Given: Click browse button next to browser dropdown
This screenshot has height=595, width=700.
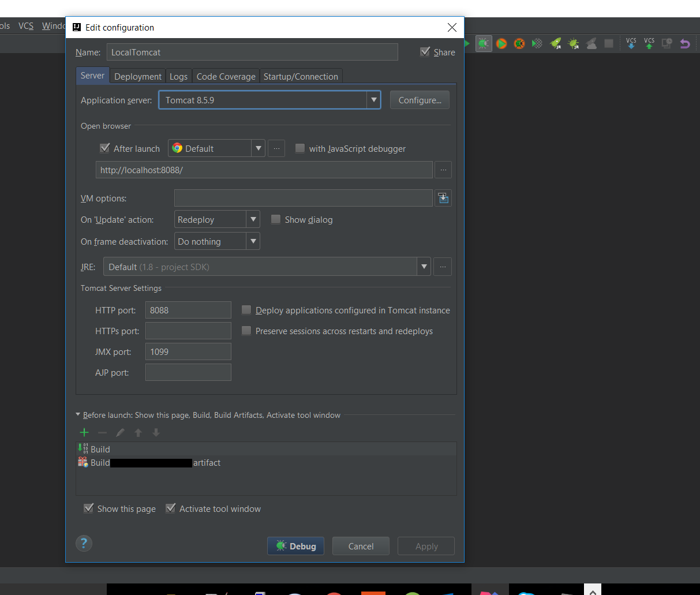Looking at the screenshot, I should coord(276,148).
